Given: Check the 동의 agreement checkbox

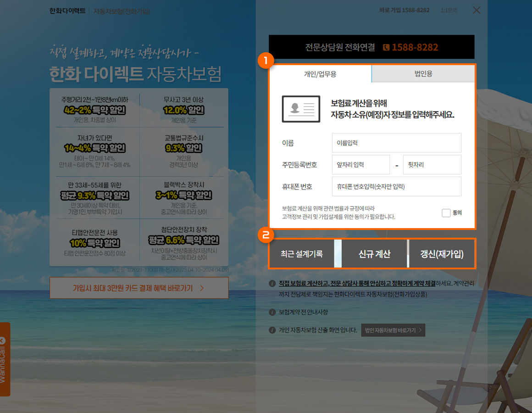Looking at the screenshot, I should click(x=446, y=213).
